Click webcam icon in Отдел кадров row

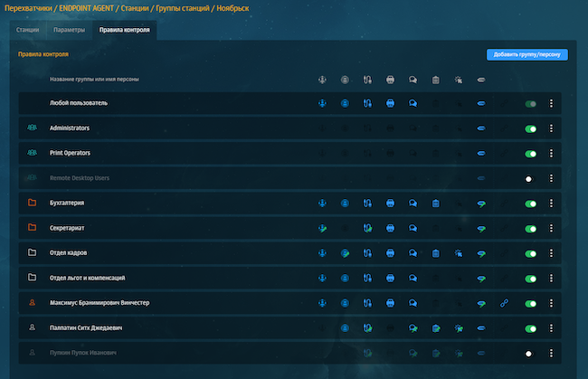click(x=345, y=253)
